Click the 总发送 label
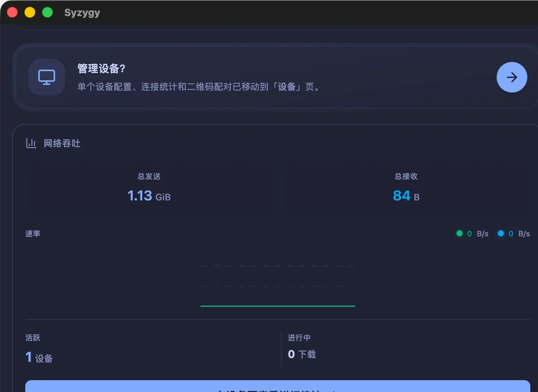Screen dimensions: 538x392 click(x=149, y=176)
